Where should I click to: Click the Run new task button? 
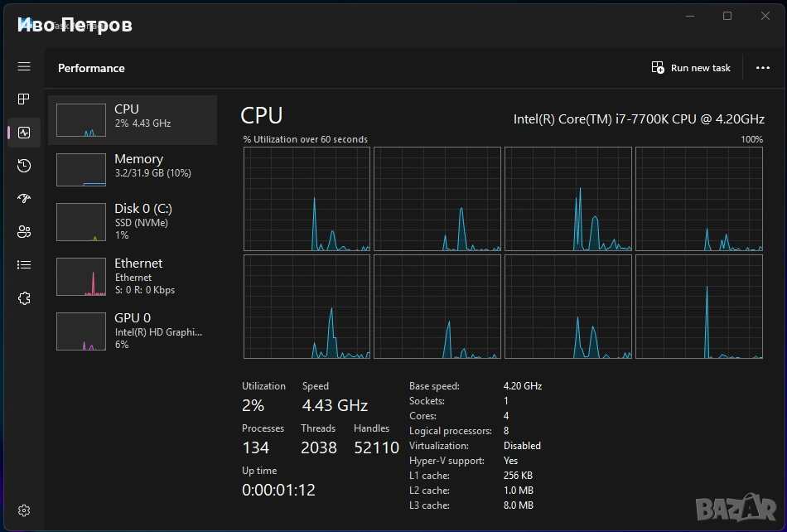point(691,68)
